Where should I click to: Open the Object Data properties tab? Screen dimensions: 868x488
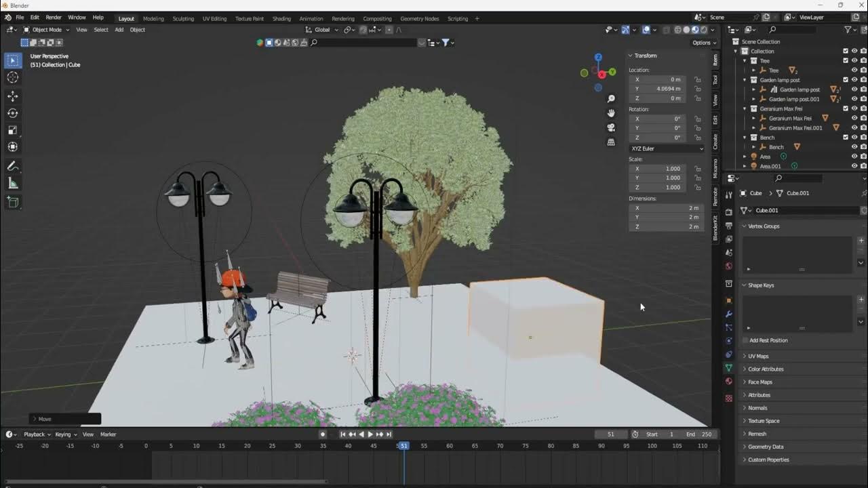[x=729, y=367]
